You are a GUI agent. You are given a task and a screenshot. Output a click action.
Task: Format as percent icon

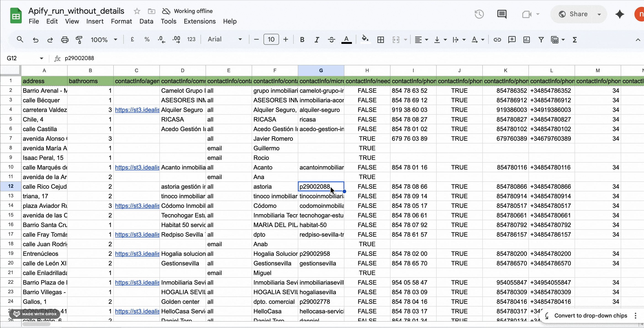147,40
